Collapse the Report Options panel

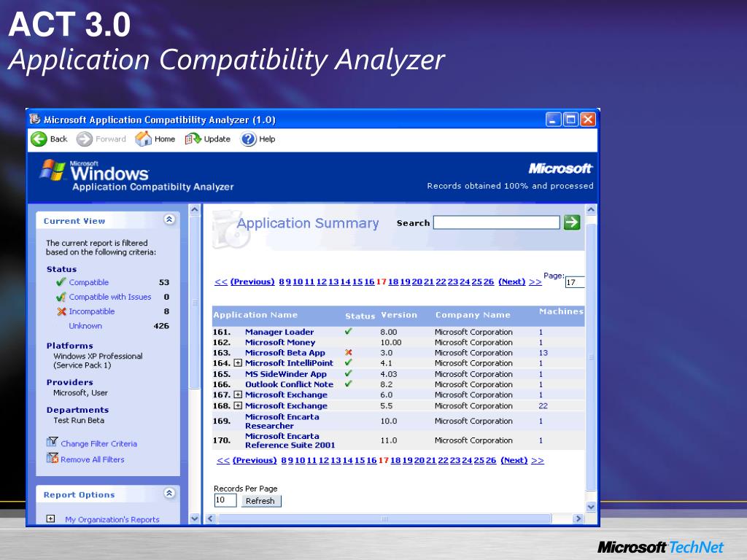pos(169,494)
